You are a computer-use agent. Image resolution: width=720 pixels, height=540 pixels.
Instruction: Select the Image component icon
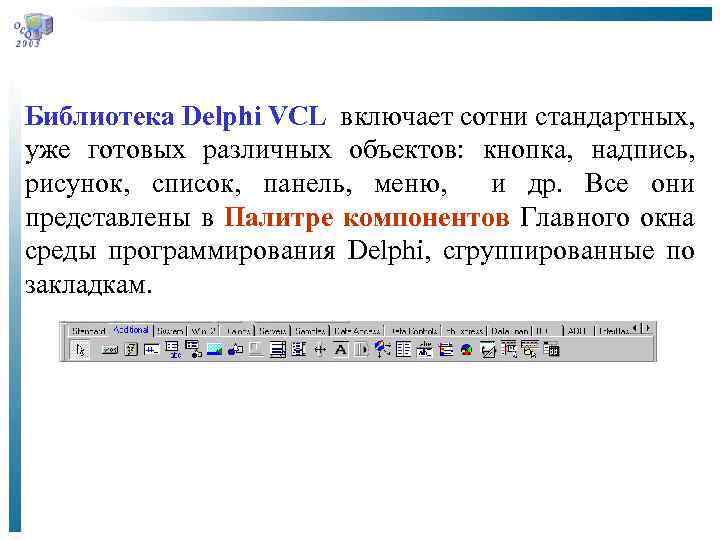point(214,350)
